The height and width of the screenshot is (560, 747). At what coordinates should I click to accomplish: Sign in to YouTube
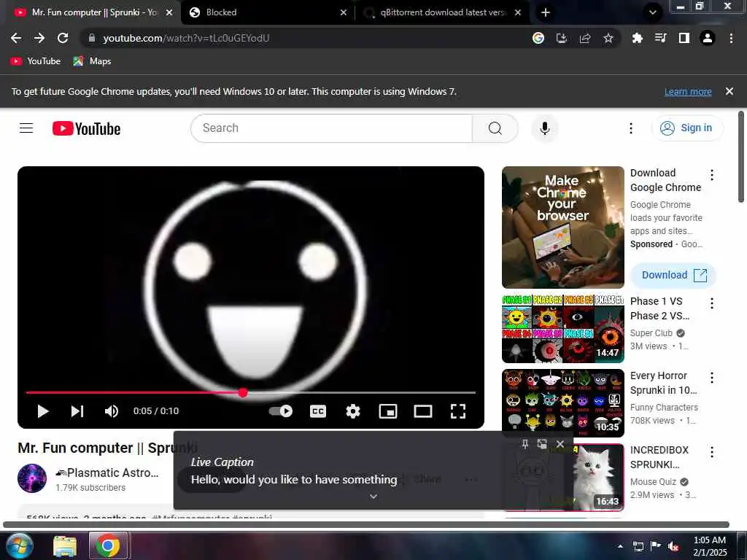pos(687,128)
